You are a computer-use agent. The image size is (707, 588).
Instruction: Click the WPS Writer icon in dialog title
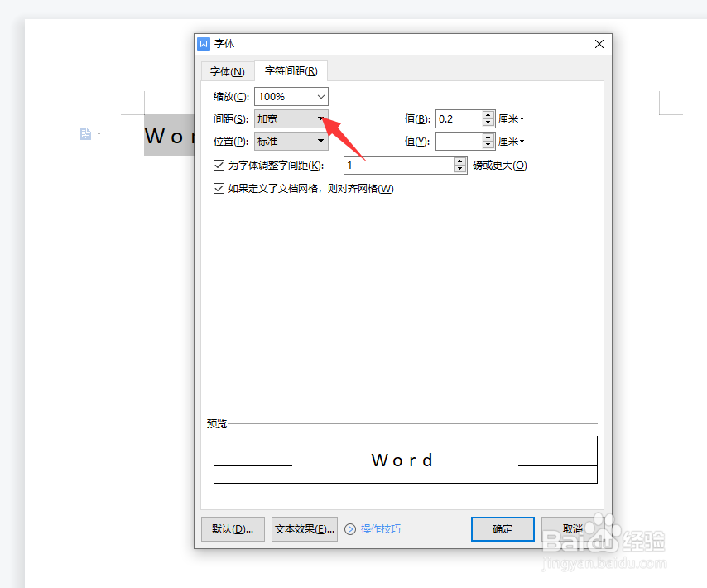204,44
